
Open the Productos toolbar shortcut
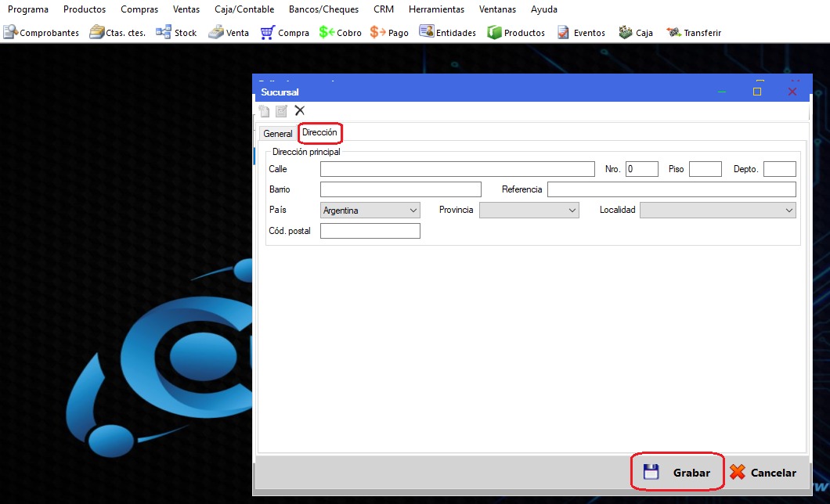pos(516,33)
